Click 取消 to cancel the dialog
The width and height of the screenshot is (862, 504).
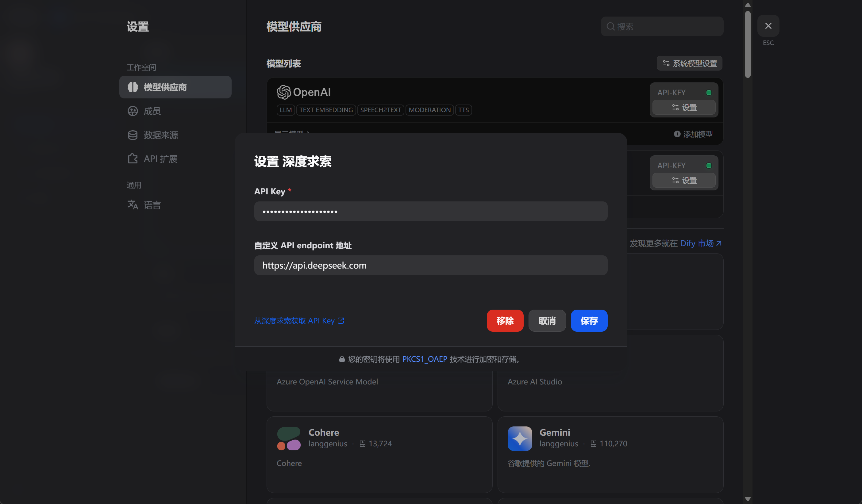pos(547,321)
